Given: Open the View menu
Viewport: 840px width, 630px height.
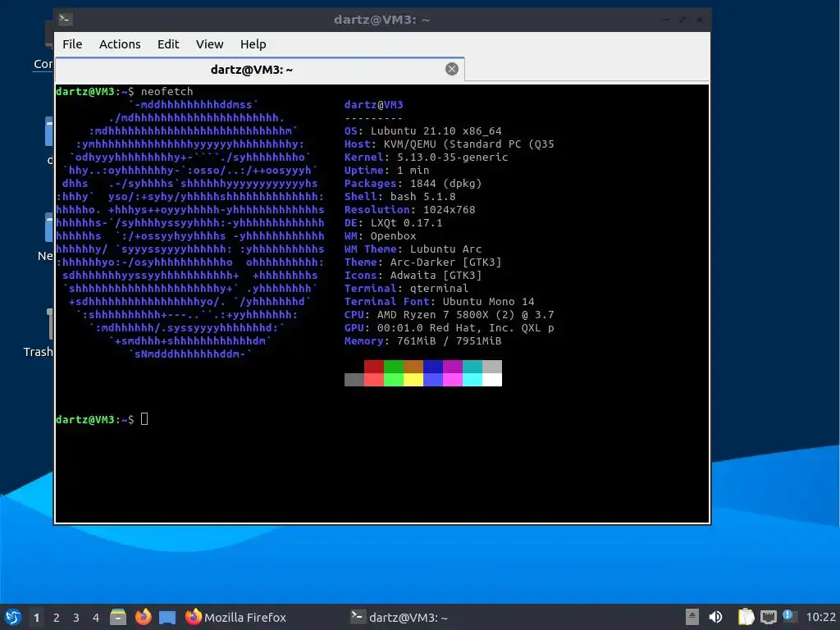Looking at the screenshot, I should (209, 44).
